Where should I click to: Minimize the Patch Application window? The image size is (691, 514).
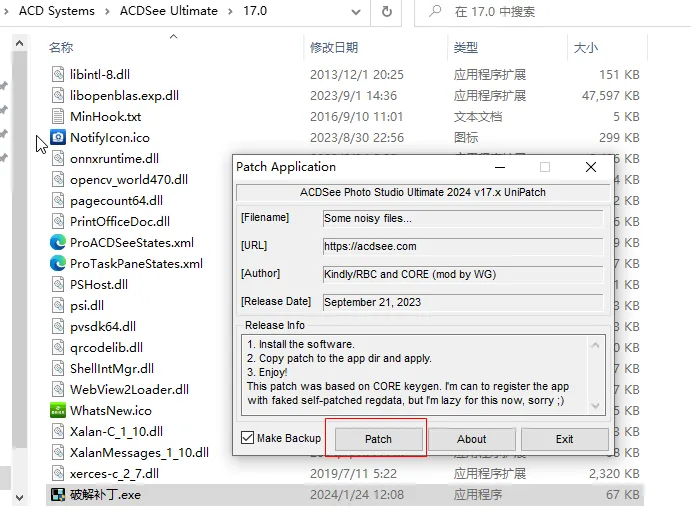(500, 167)
